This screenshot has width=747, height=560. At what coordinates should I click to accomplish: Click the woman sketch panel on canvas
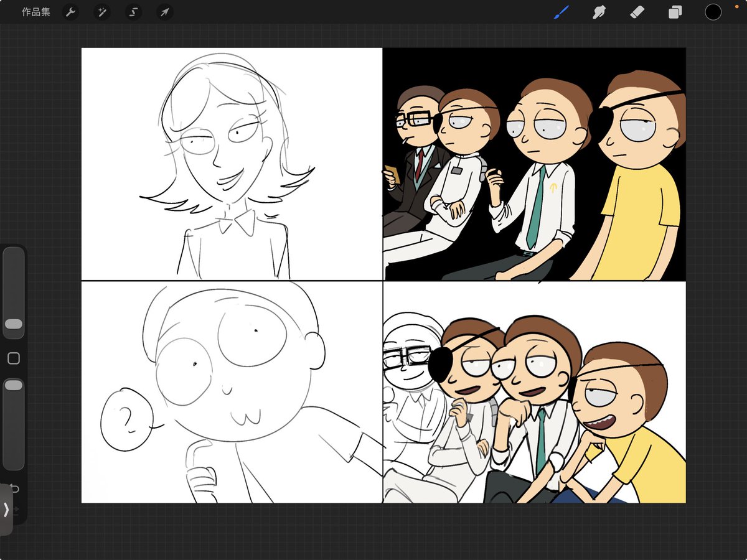(232, 164)
